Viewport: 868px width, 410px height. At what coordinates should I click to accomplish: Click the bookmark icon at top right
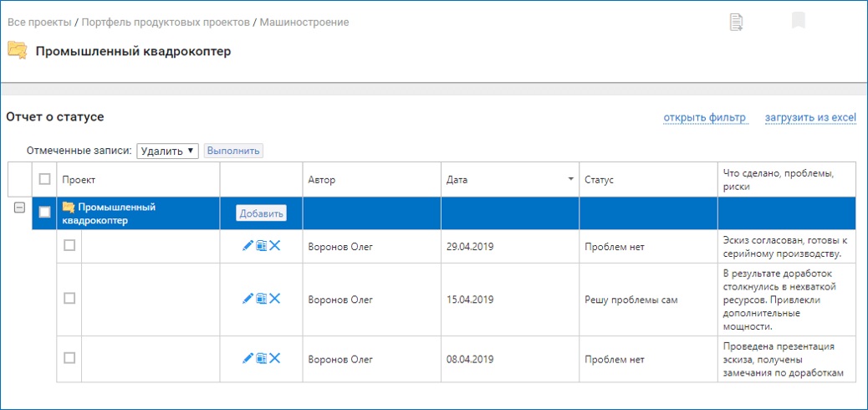point(798,21)
